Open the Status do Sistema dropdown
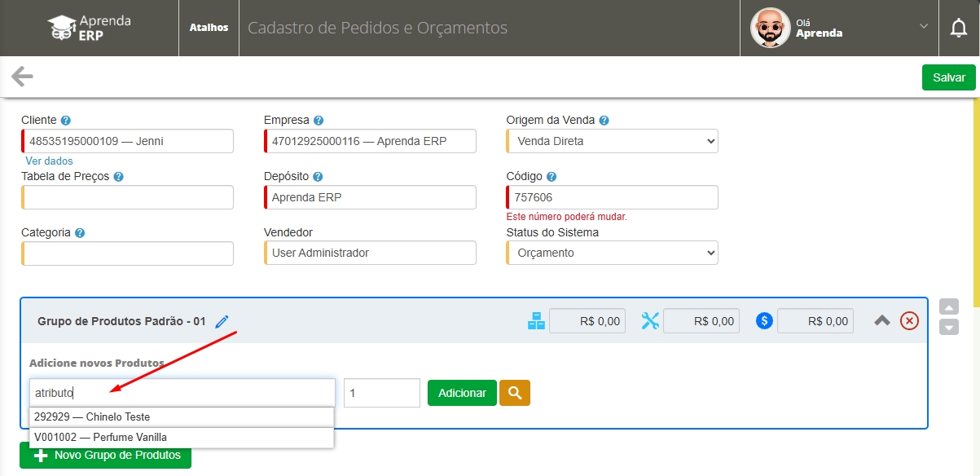 (612, 253)
